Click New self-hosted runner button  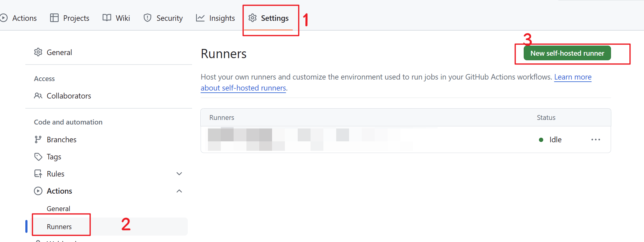567,53
